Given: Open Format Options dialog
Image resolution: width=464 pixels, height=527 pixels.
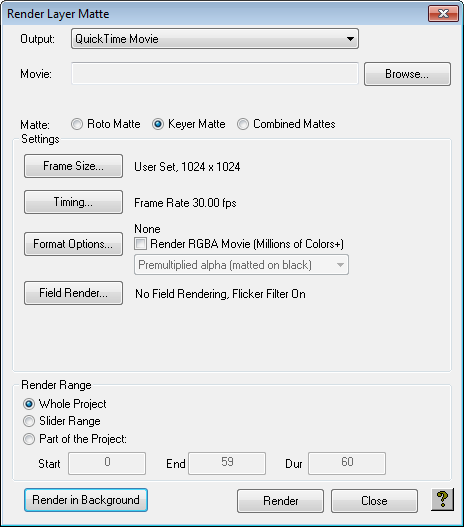Looking at the screenshot, I should coord(73,244).
